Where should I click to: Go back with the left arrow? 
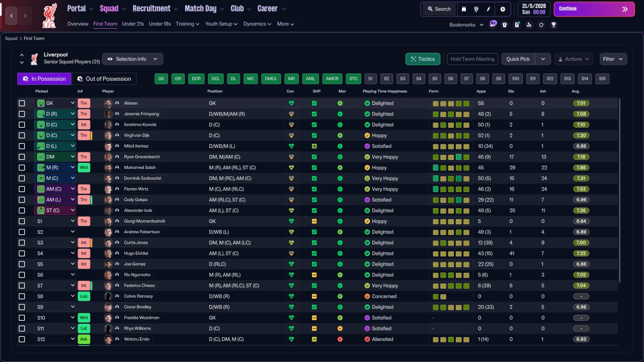[12, 16]
